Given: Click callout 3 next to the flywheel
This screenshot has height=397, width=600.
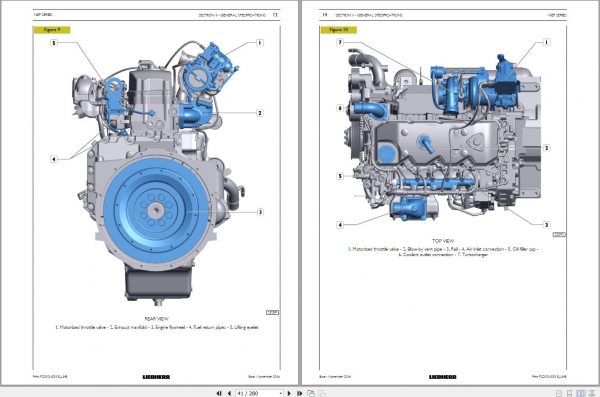Looking at the screenshot, I should (260, 212).
